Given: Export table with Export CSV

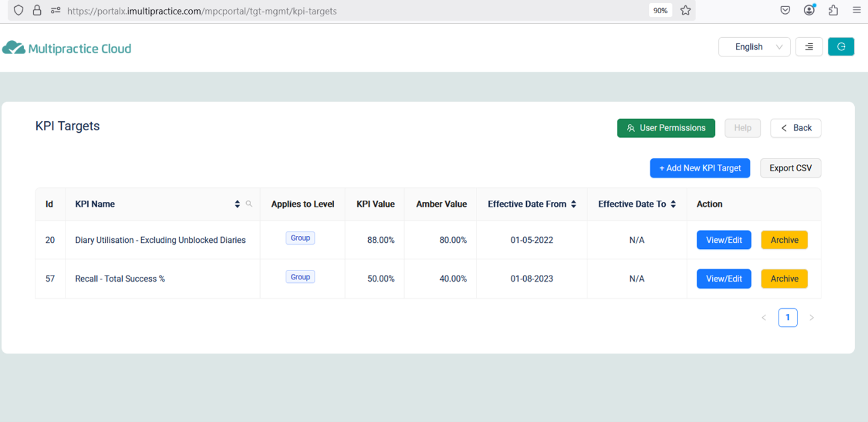Looking at the screenshot, I should click(x=791, y=168).
